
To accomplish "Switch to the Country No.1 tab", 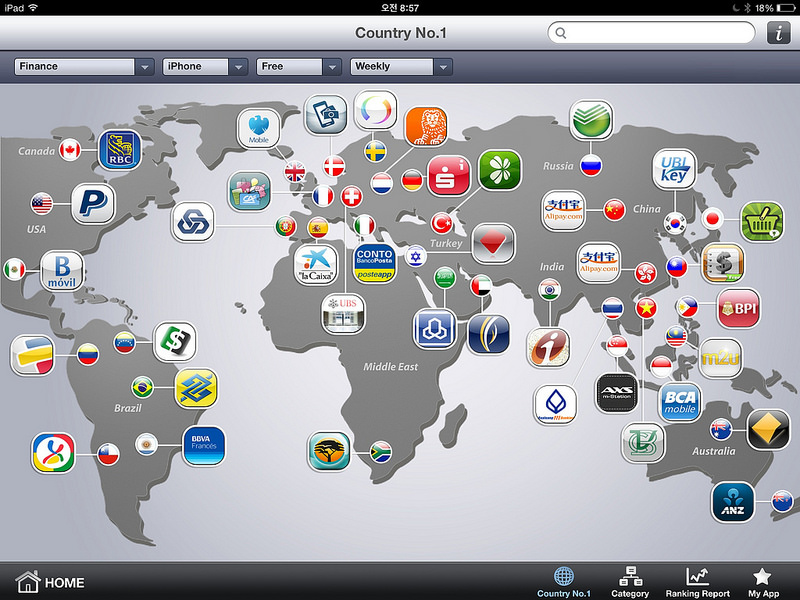I will (x=564, y=582).
